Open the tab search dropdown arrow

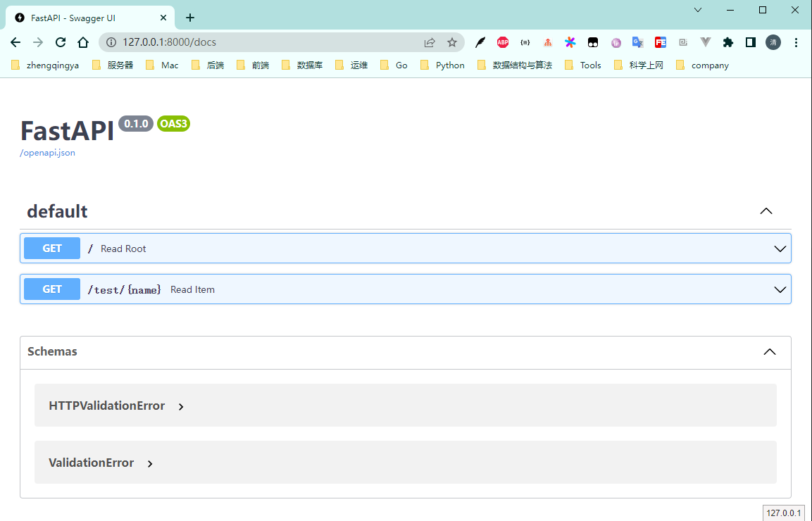coord(697,10)
